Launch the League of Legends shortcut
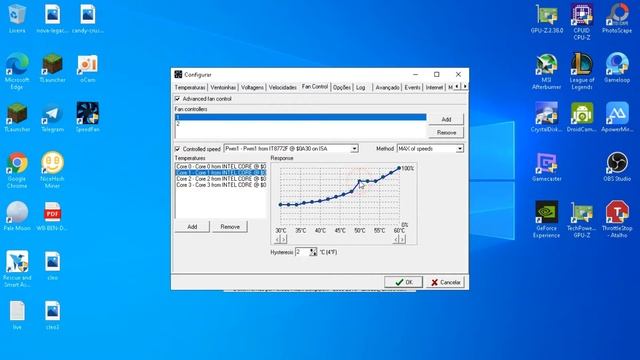Viewport: 640px width, 360px height. click(x=582, y=71)
